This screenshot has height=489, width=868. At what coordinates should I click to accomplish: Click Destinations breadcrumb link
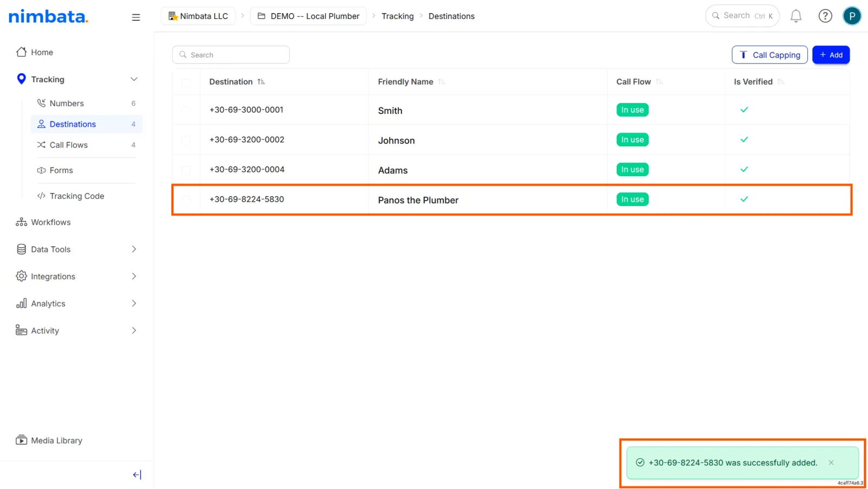[x=451, y=16]
